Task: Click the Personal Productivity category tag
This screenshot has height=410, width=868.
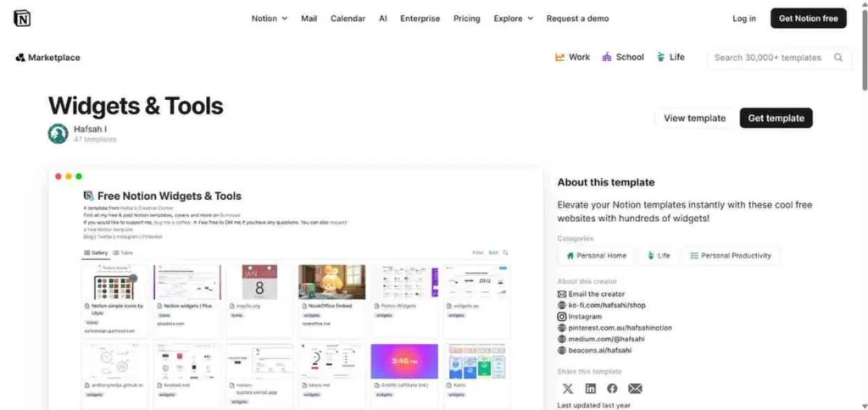Action: click(x=731, y=255)
